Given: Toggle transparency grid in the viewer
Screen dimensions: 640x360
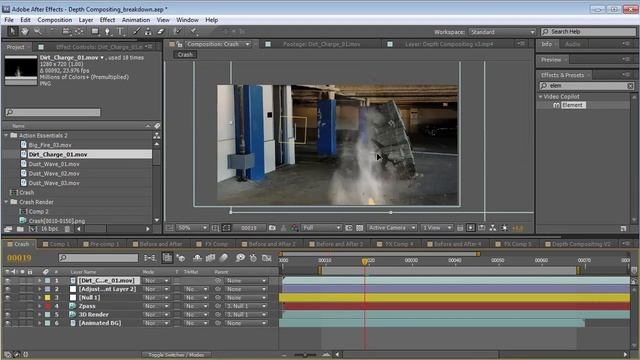Looking at the screenshot, I should pos(360,228).
